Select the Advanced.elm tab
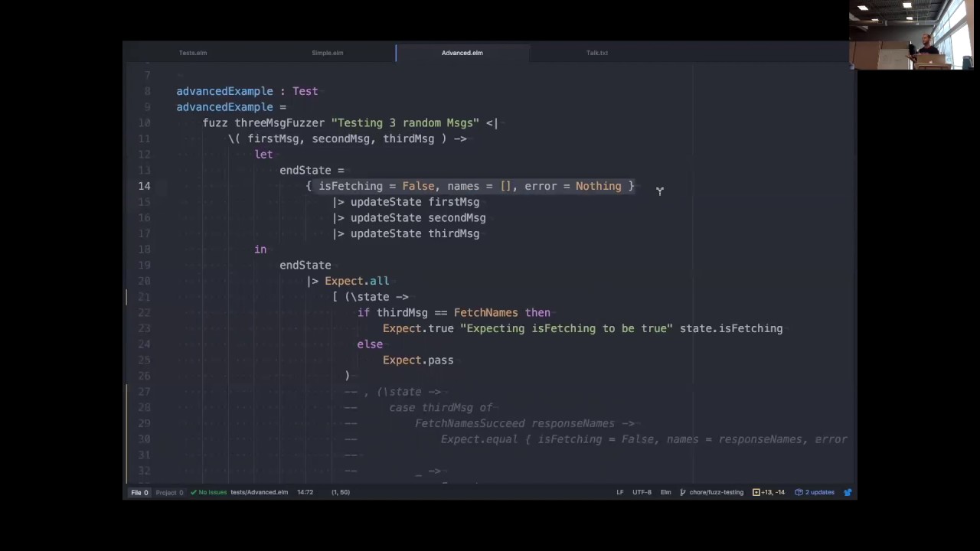The height and width of the screenshot is (551, 980). pos(462,53)
